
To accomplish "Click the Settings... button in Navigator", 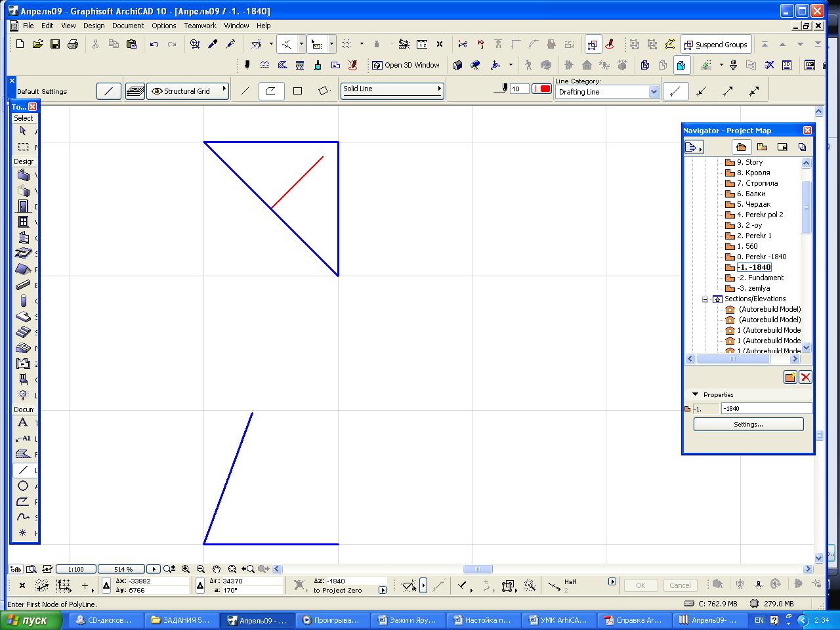I will [748, 424].
